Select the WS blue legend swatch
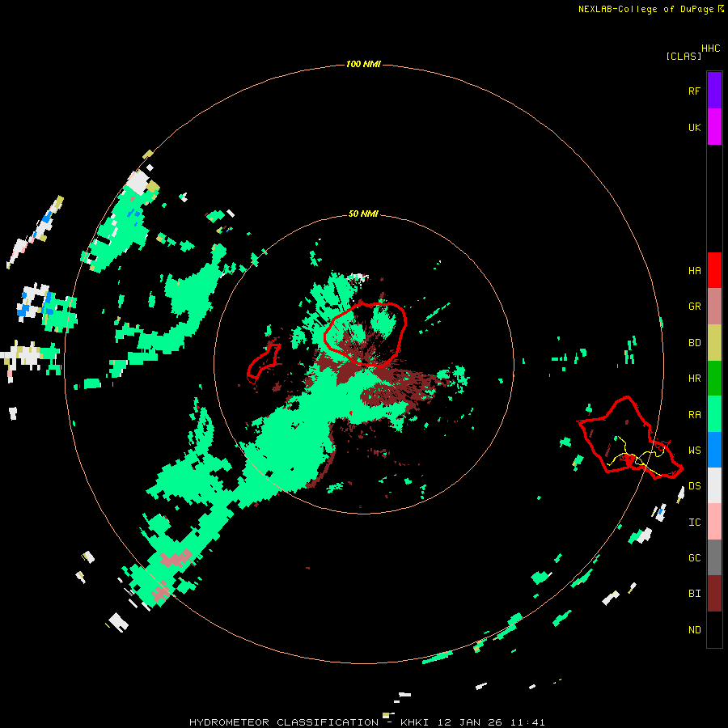728x728 pixels. click(x=714, y=450)
